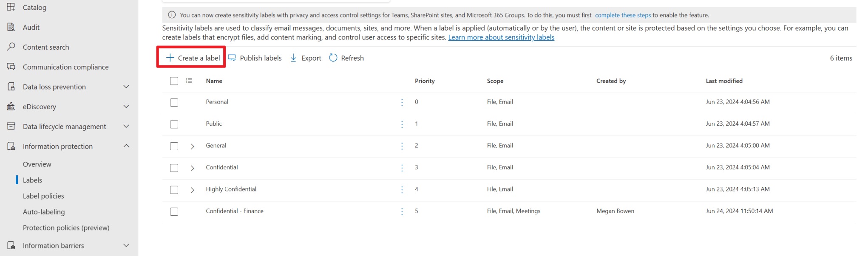Image resolution: width=868 pixels, height=256 pixels.
Task: Select the Export download icon
Action: 293,57
